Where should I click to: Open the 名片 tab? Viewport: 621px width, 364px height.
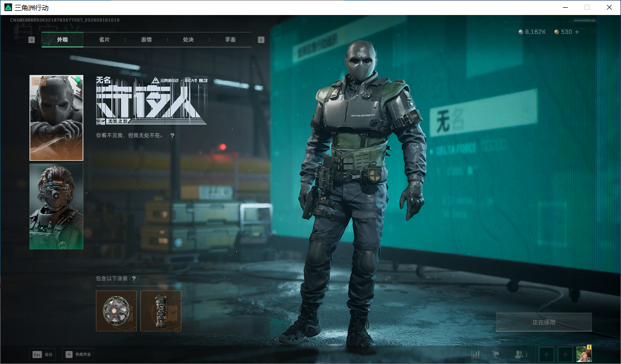pyautogui.click(x=104, y=40)
